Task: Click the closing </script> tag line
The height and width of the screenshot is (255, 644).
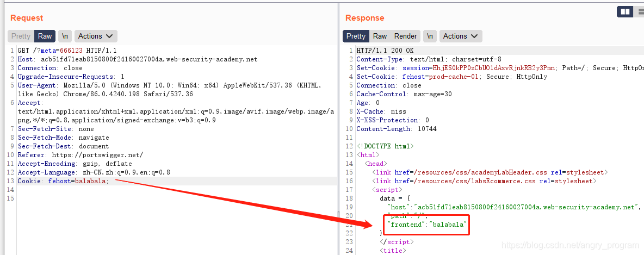Action: (x=397, y=242)
